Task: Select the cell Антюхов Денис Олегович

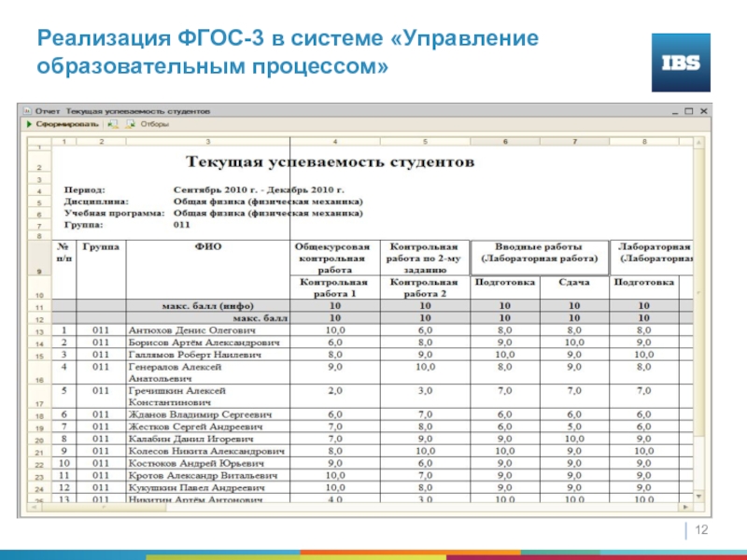Action: [x=207, y=330]
